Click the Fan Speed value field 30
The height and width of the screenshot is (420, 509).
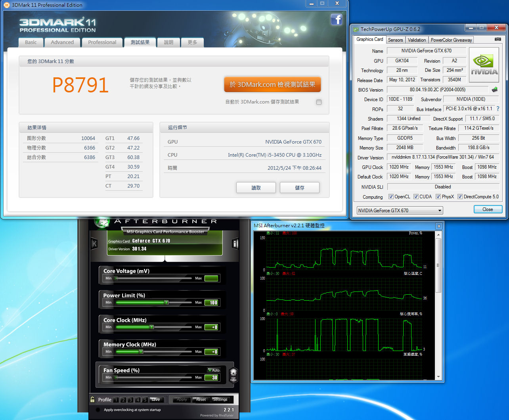[x=211, y=378]
